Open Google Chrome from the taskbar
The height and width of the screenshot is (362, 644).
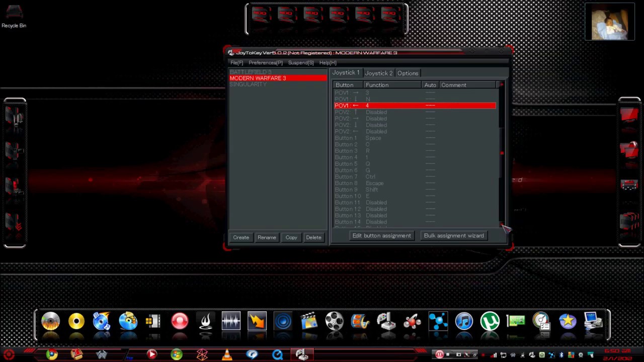tap(51, 355)
